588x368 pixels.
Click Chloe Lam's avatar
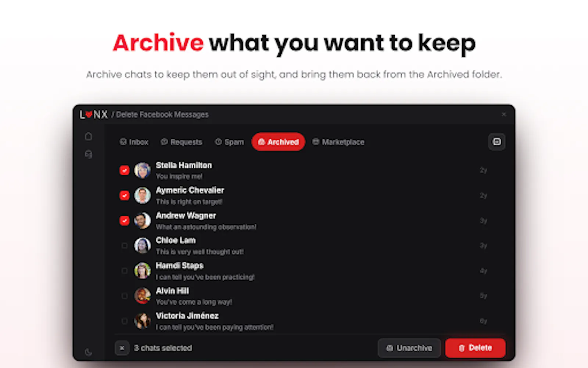click(x=142, y=245)
